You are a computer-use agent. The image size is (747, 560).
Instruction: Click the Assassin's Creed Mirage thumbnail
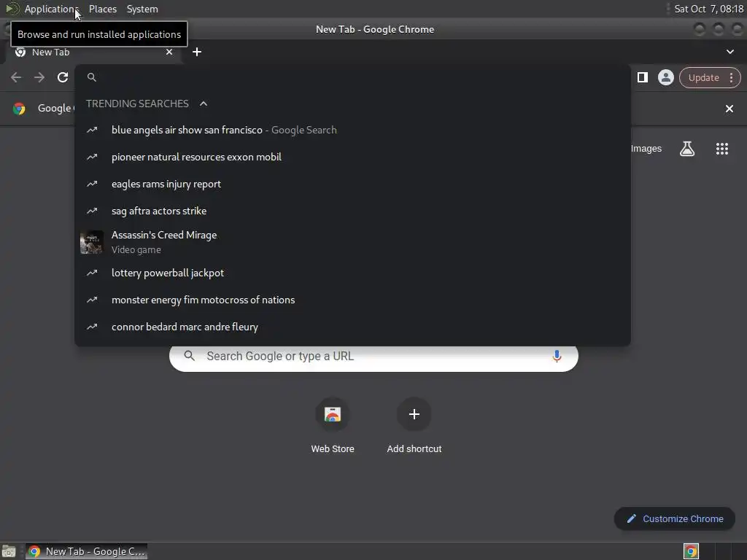[91, 242]
